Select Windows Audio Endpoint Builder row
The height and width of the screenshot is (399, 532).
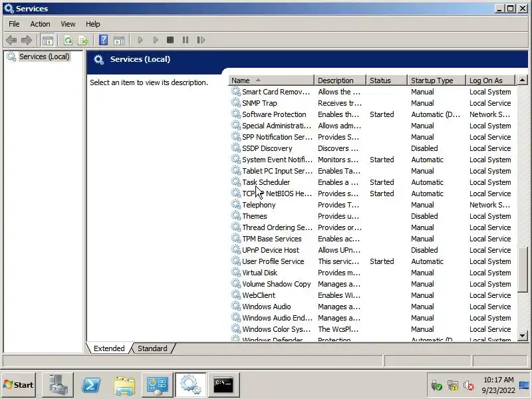coord(371,318)
